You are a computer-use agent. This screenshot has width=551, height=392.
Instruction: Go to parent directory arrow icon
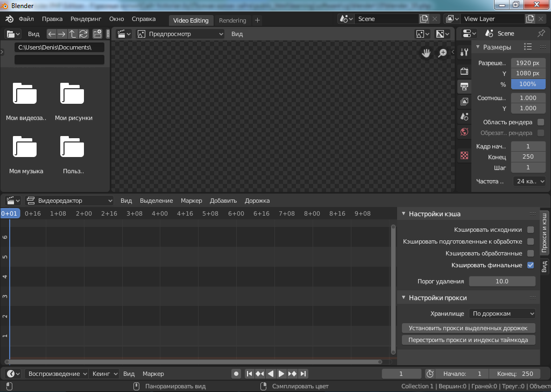73,34
